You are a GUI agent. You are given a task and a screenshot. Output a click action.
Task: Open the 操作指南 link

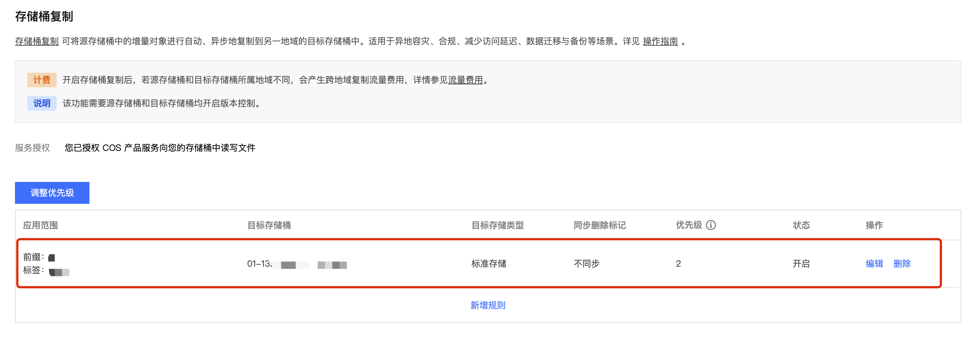tap(660, 41)
